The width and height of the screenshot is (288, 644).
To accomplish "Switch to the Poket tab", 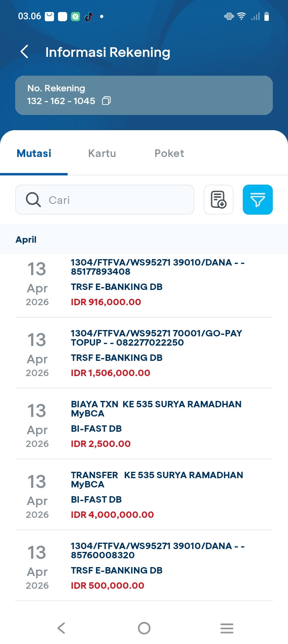I will [169, 153].
